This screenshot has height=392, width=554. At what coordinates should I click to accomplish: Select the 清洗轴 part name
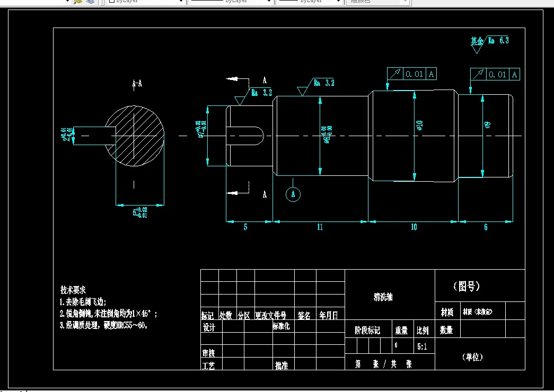click(x=383, y=297)
